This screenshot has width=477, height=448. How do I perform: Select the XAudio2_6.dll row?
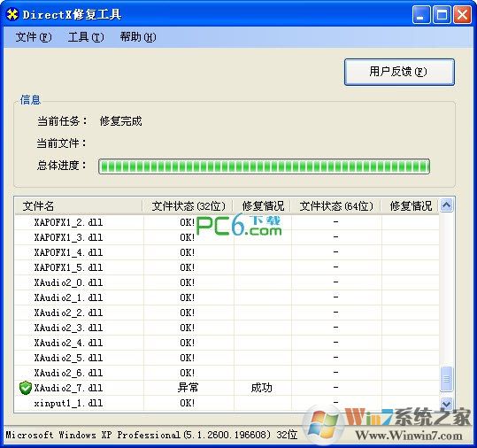(x=227, y=373)
